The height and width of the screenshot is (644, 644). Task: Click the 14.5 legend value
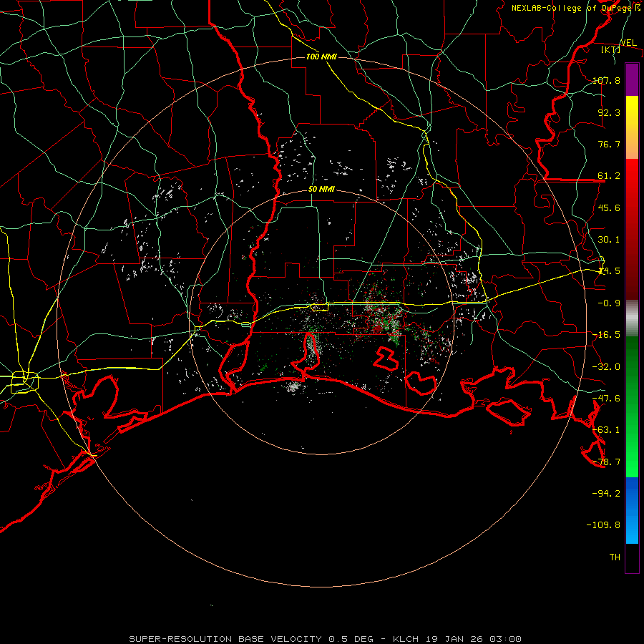tap(609, 271)
